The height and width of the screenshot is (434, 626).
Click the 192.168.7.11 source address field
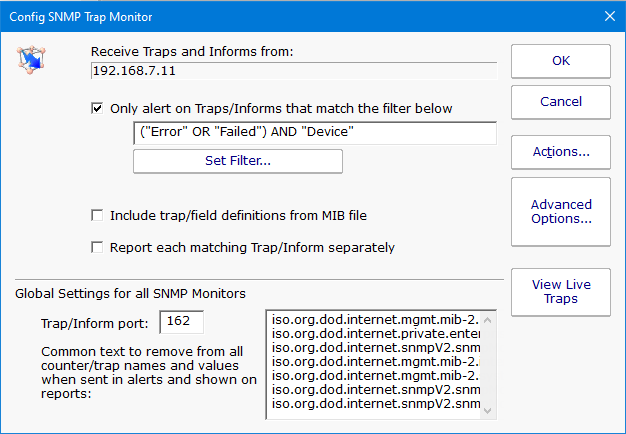click(293, 71)
